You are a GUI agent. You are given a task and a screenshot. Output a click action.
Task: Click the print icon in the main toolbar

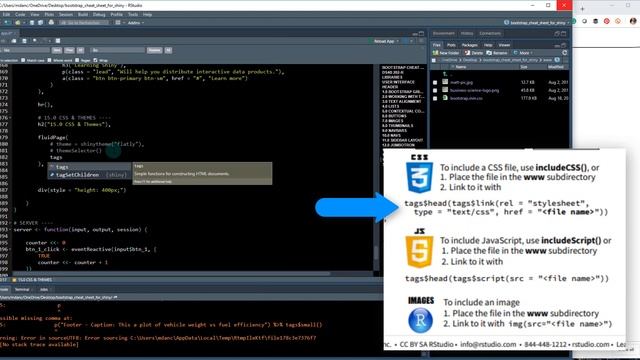pyautogui.click(x=51, y=22)
